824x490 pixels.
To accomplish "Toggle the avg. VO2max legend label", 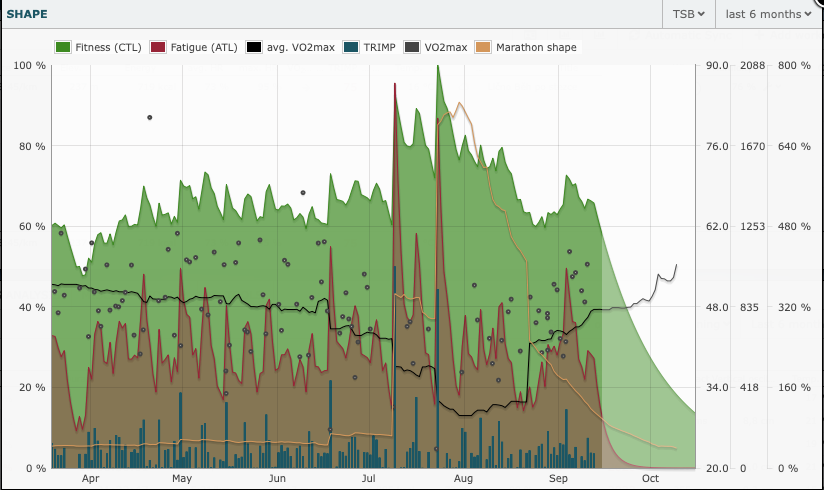I will point(301,47).
